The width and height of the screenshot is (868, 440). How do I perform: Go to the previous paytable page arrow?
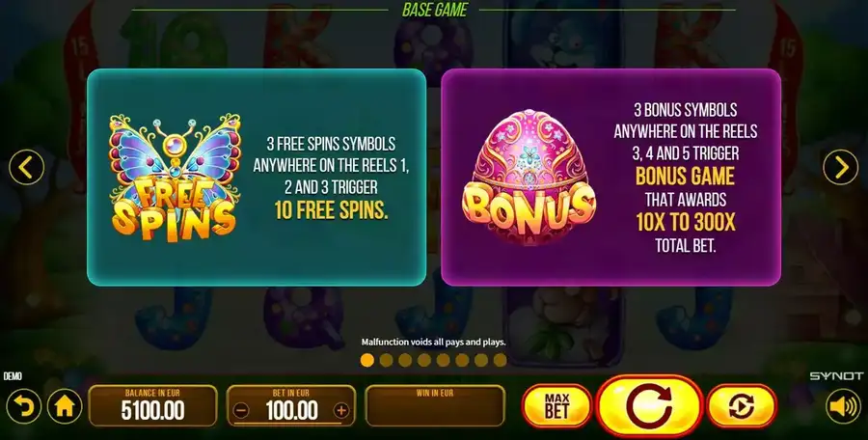26,167
